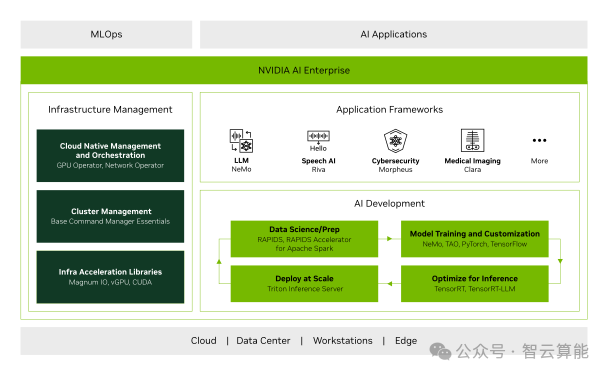Click 'NeMo, TAO, PyTorch, TensorFlow' text
608x375 pixels.
click(475, 244)
